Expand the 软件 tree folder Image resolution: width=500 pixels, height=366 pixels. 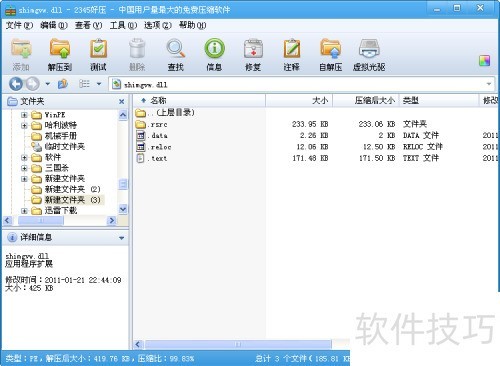coord(24,157)
